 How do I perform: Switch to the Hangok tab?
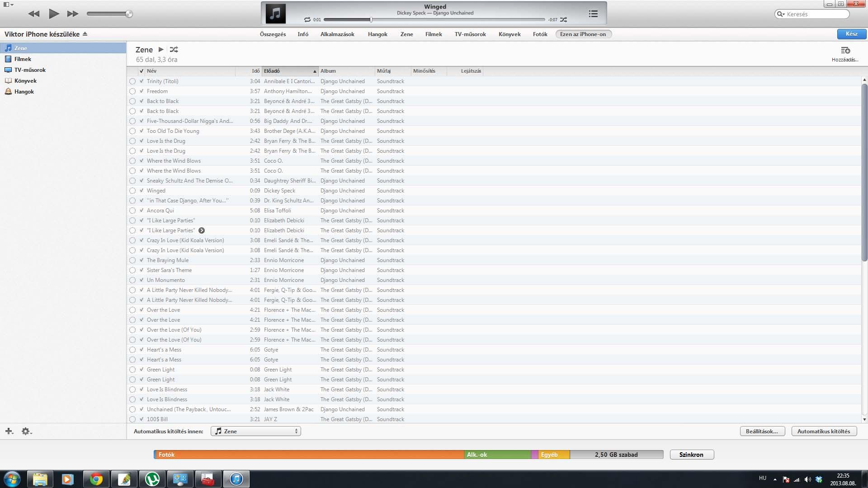click(x=377, y=34)
